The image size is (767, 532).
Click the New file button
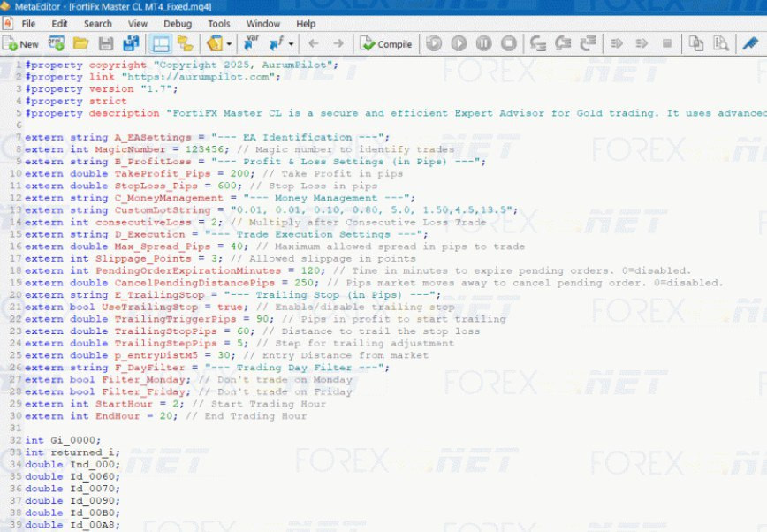pos(21,43)
